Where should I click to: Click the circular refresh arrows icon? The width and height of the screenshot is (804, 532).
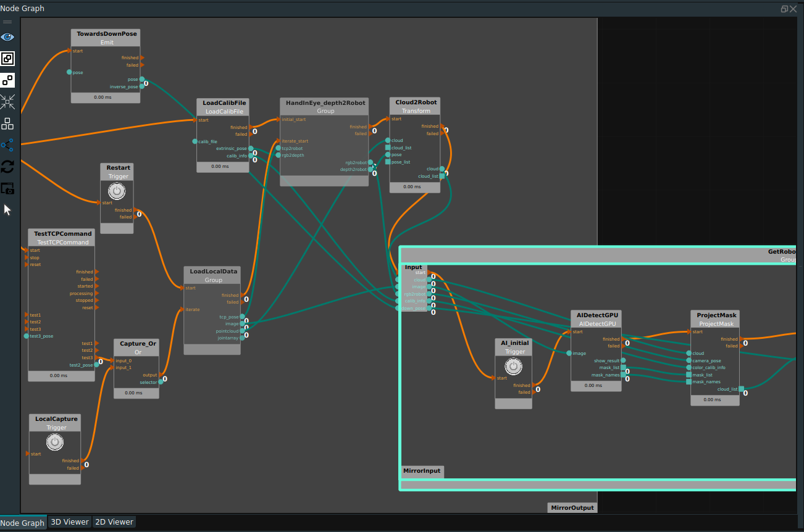pos(7,167)
